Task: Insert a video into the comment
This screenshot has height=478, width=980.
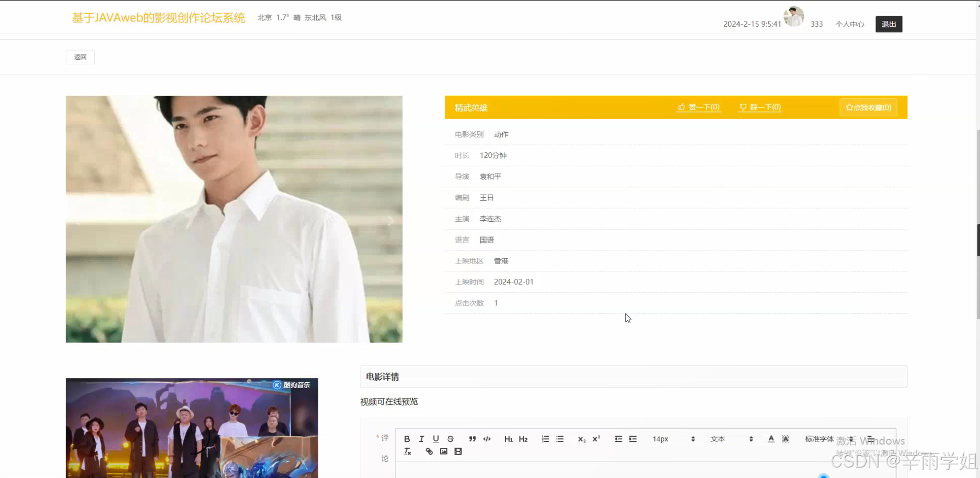Action: 458,451
